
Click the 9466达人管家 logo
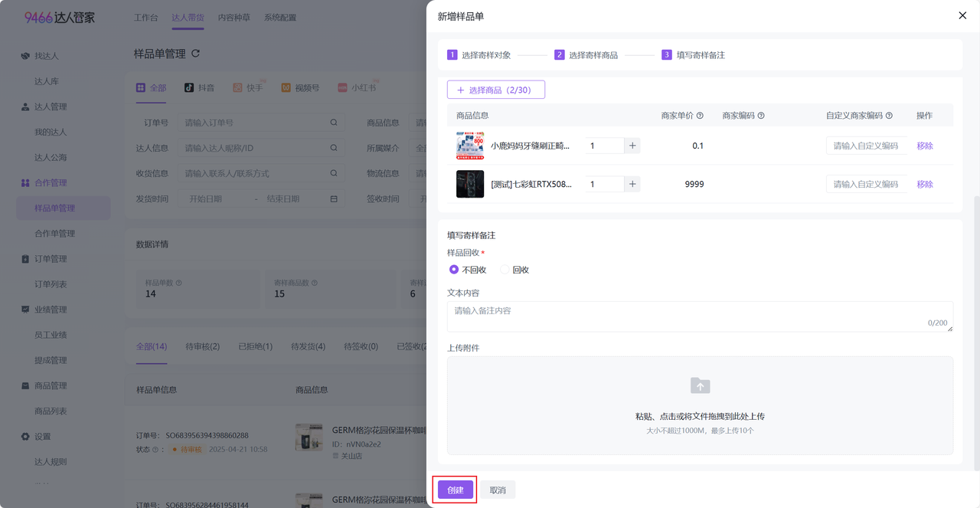[60, 18]
